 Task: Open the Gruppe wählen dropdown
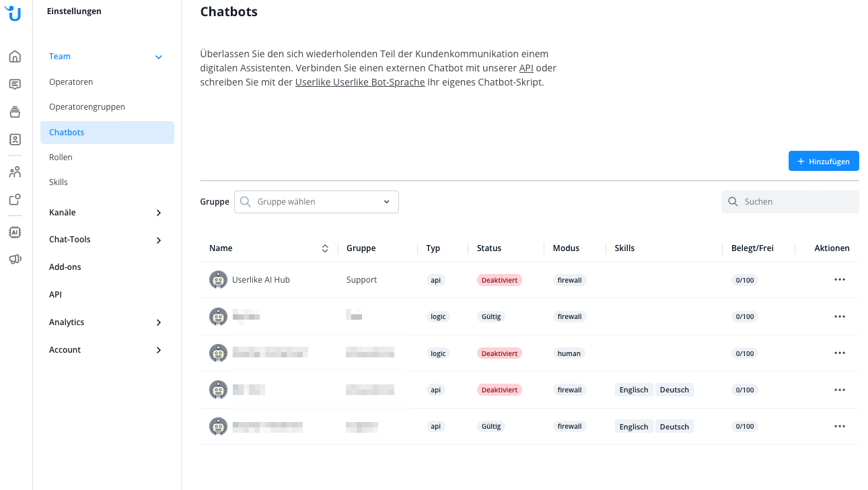[x=316, y=202]
